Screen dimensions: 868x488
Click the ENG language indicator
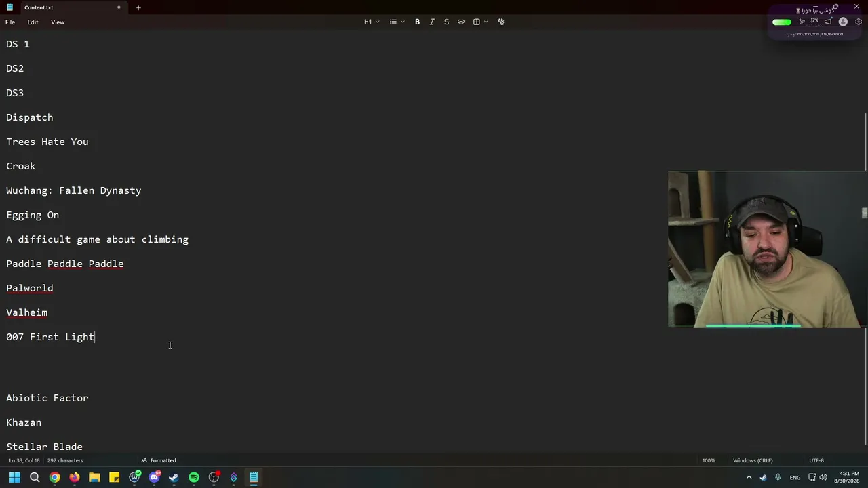click(795, 477)
